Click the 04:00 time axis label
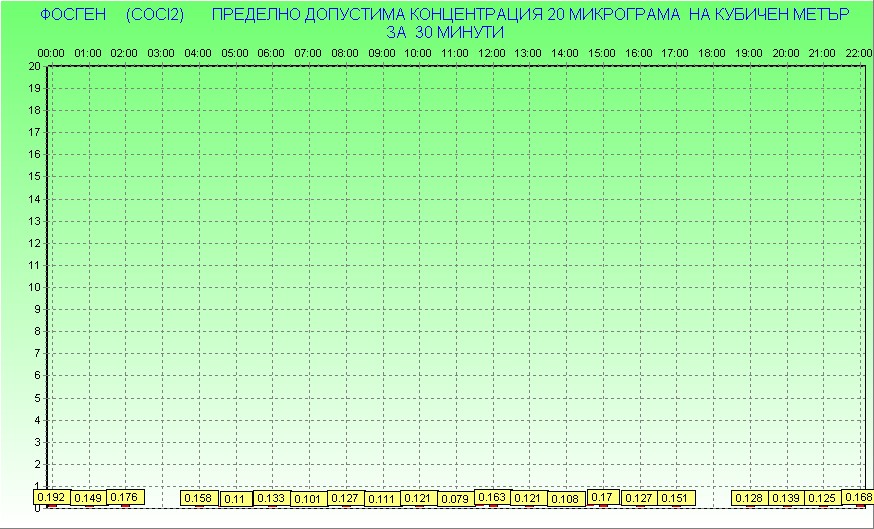 tap(198, 52)
